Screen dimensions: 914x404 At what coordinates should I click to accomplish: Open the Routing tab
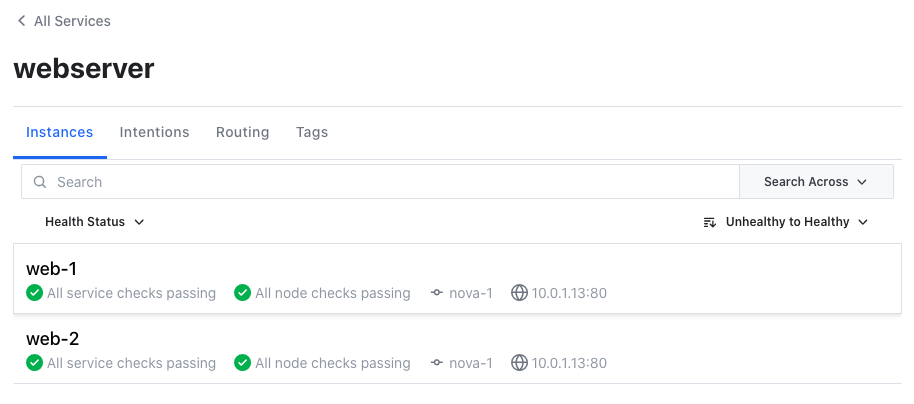coord(242,132)
